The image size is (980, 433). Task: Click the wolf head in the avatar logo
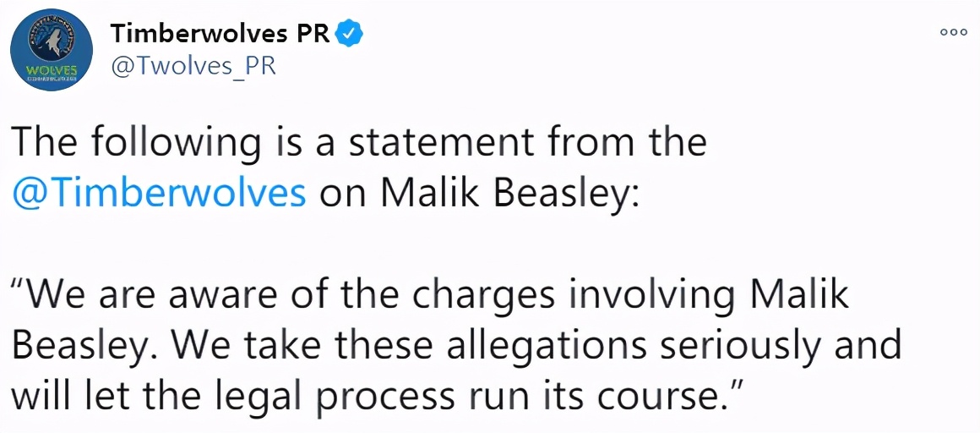52,40
